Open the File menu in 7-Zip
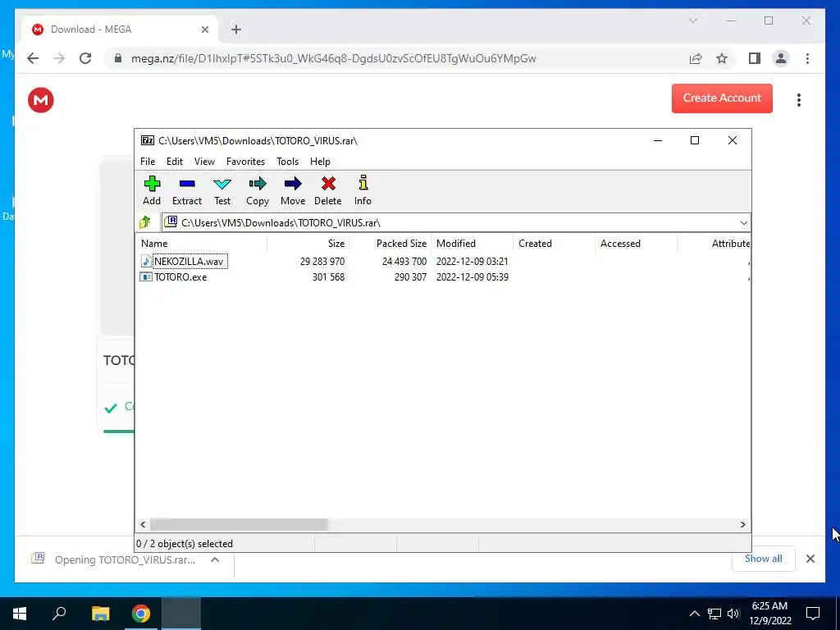Viewport: 840px width, 630px height. coord(148,162)
